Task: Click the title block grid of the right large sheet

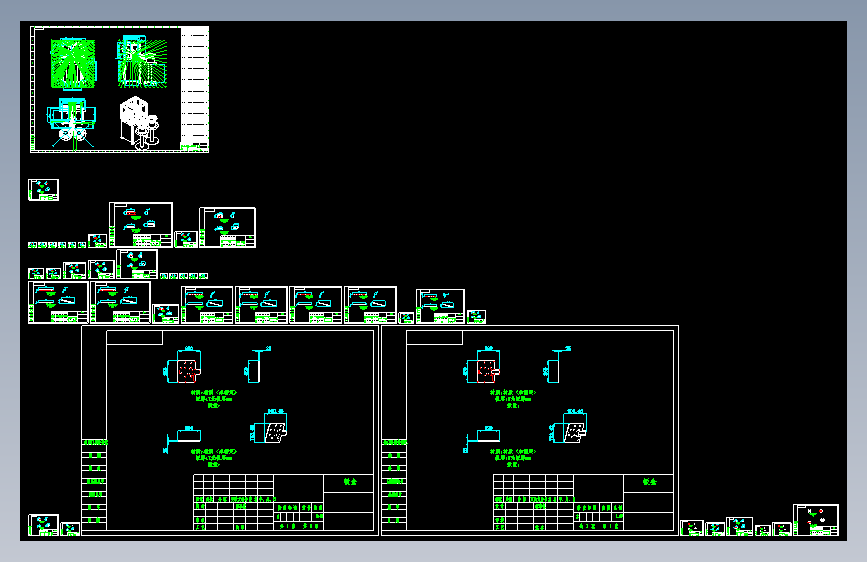Action: pos(583,502)
